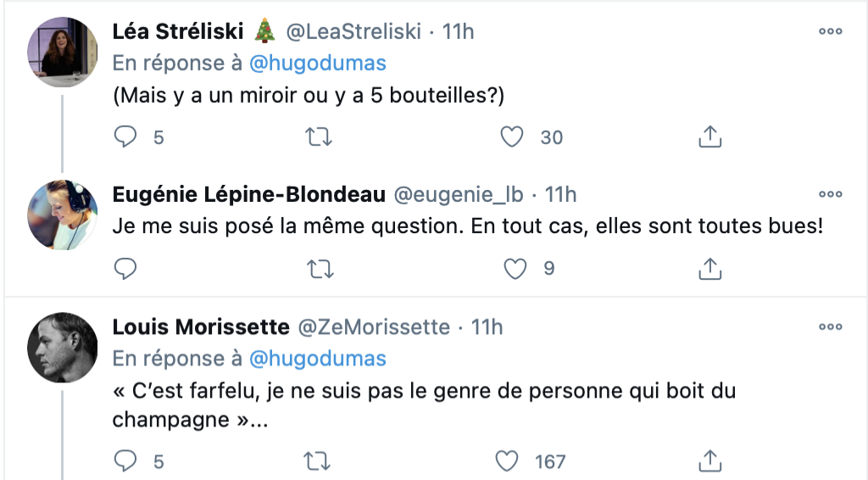Viewport: 868px width, 480px height.
Task: Open Louis Morissette's name link
Action: [201, 327]
